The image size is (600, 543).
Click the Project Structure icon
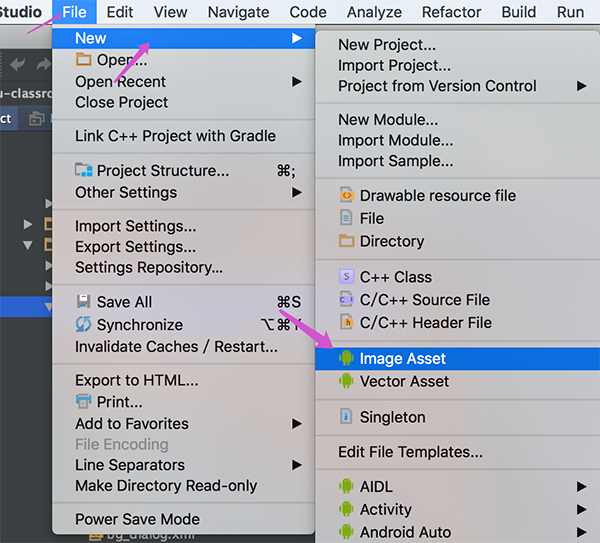coord(83,170)
